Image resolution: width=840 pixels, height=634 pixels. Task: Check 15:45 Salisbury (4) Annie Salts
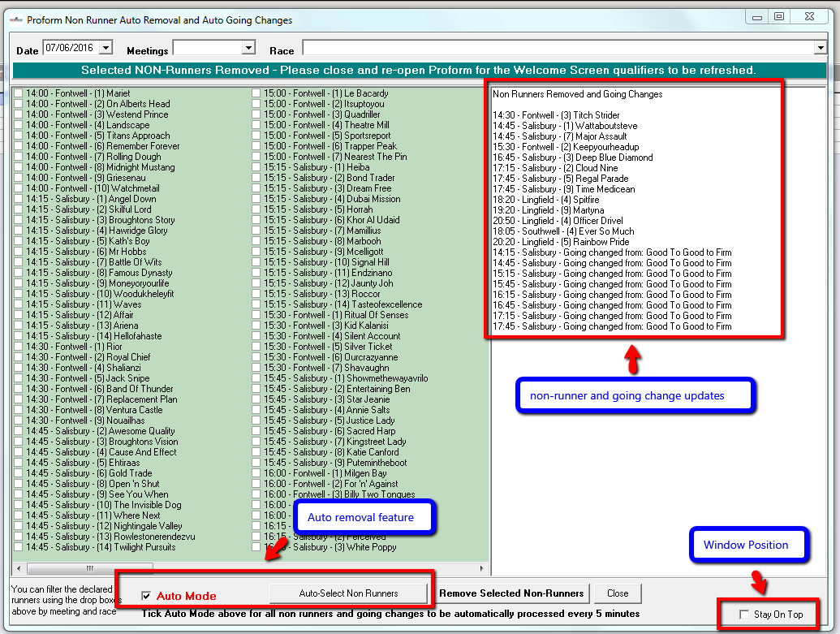256,410
